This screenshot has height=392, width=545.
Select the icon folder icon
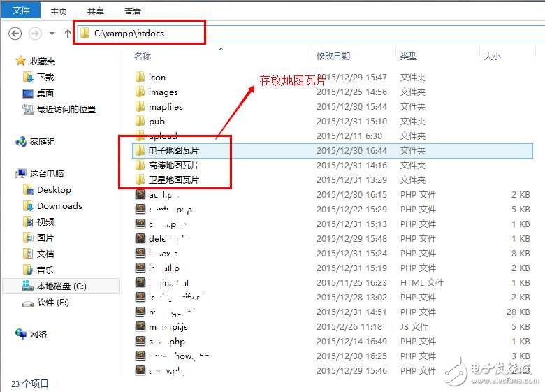click(140, 77)
